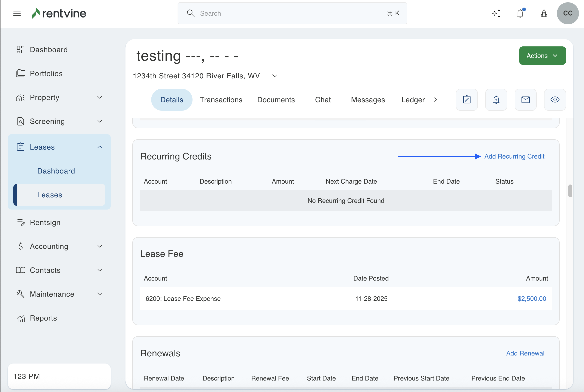Click the page vertical scrollbar thumb
This screenshot has height=392, width=584.
570,191
